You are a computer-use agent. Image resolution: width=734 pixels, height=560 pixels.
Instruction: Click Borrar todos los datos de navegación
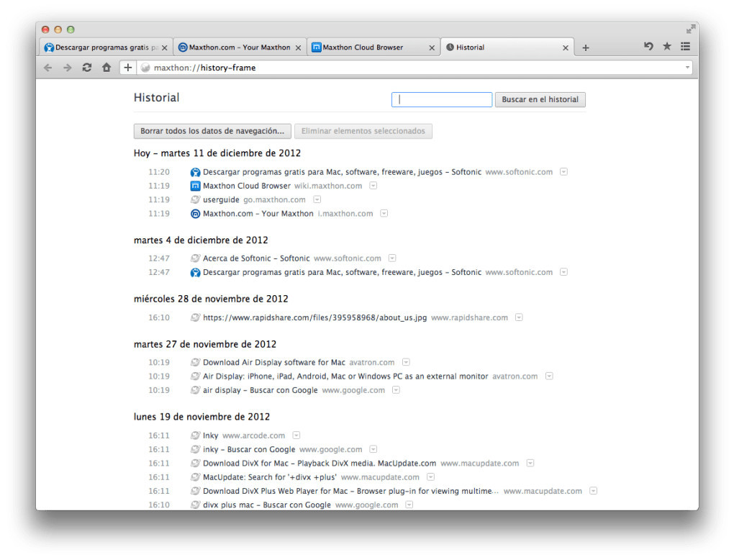coord(212,131)
